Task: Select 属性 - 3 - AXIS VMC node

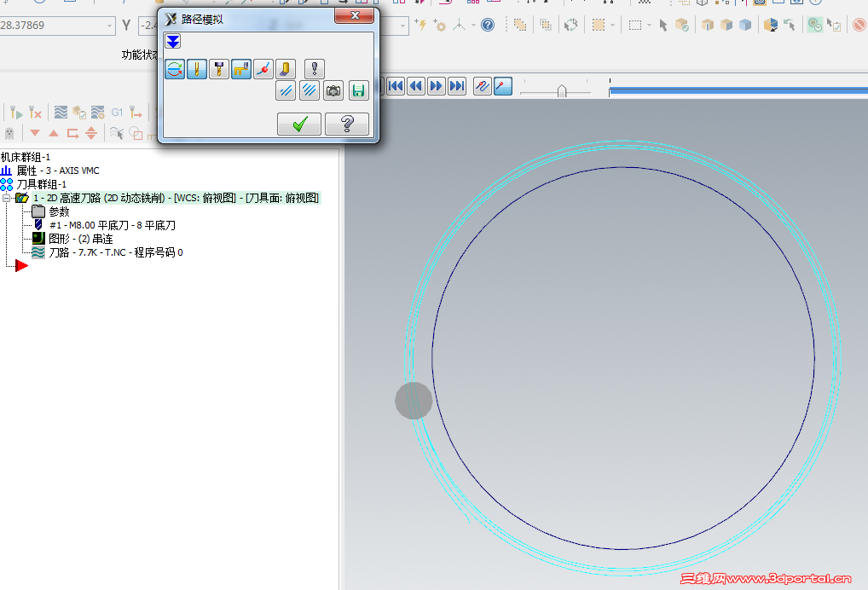Action: [58, 171]
